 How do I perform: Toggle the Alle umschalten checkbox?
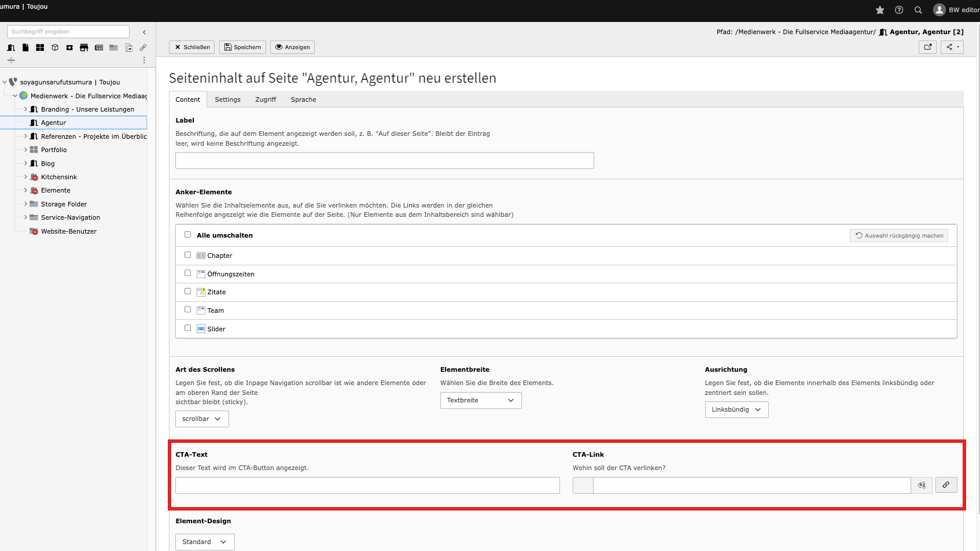point(187,235)
